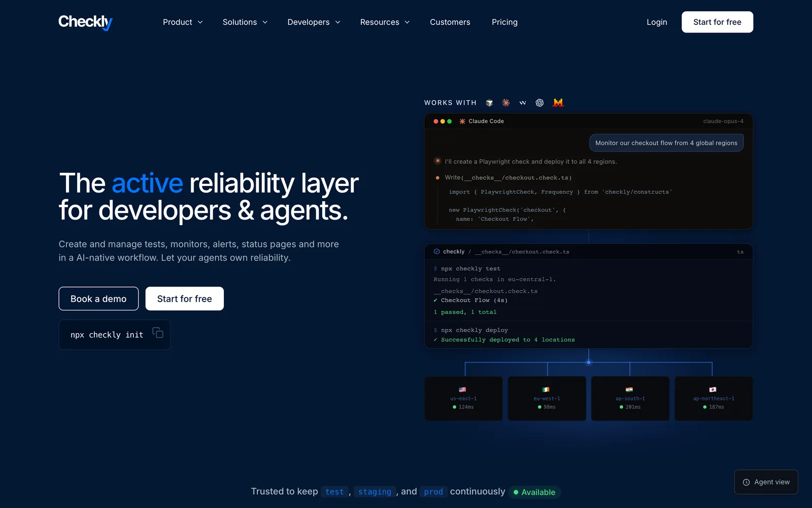The image size is (812, 508).
Task: Click the 98ms latency value
Action: pyautogui.click(x=550, y=407)
